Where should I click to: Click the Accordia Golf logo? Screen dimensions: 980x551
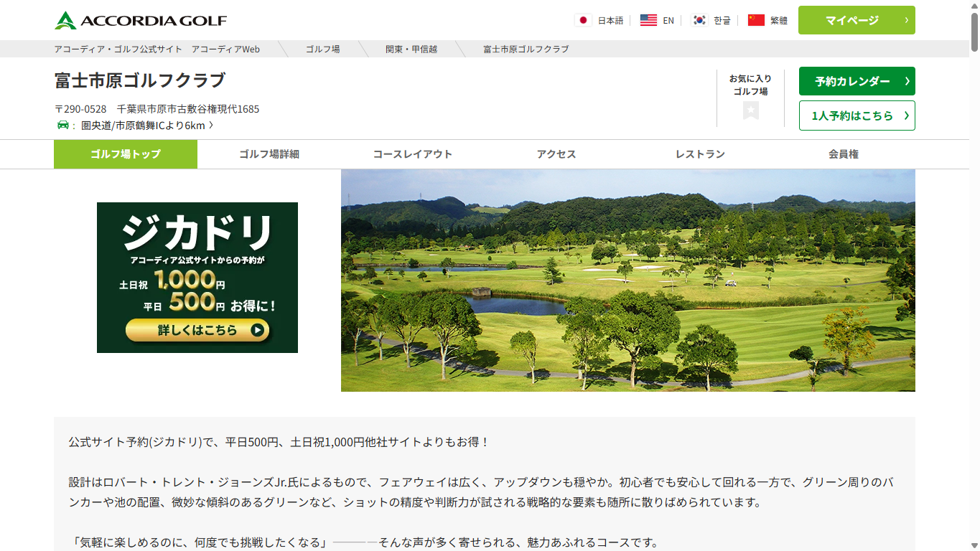(x=141, y=20)
